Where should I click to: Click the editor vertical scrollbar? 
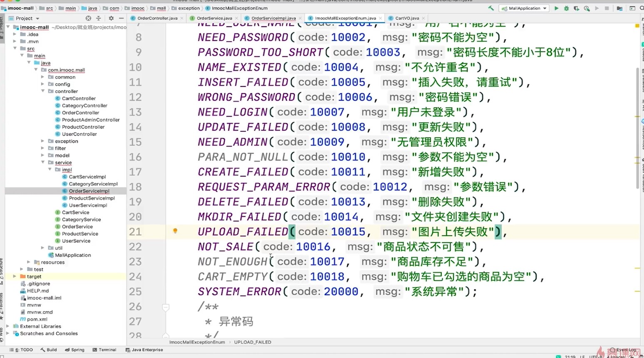coord(638,129)
